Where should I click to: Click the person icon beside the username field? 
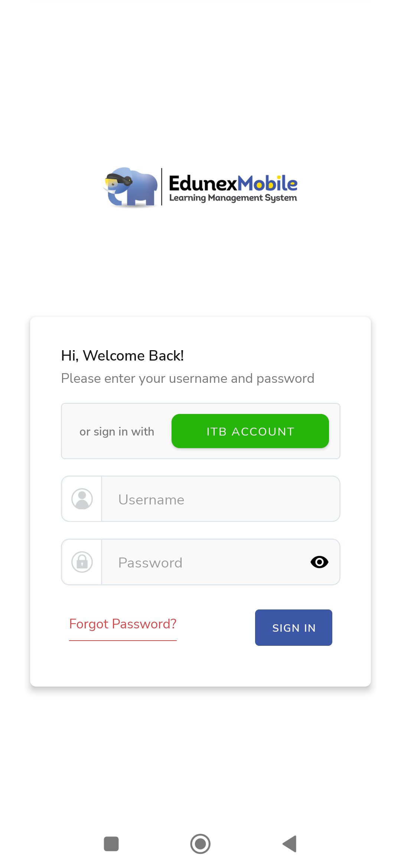pyautogui.click(x=81, y=499)
